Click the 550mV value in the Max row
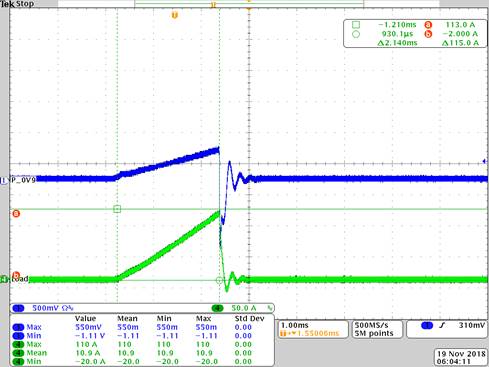489x367 pixels. click(x=88, y=327)
